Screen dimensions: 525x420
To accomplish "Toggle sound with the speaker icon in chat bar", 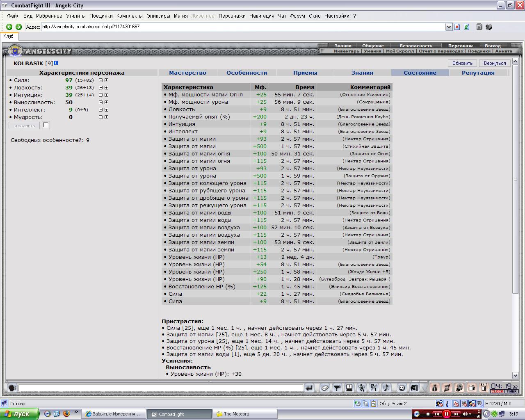I will point(386,388).
